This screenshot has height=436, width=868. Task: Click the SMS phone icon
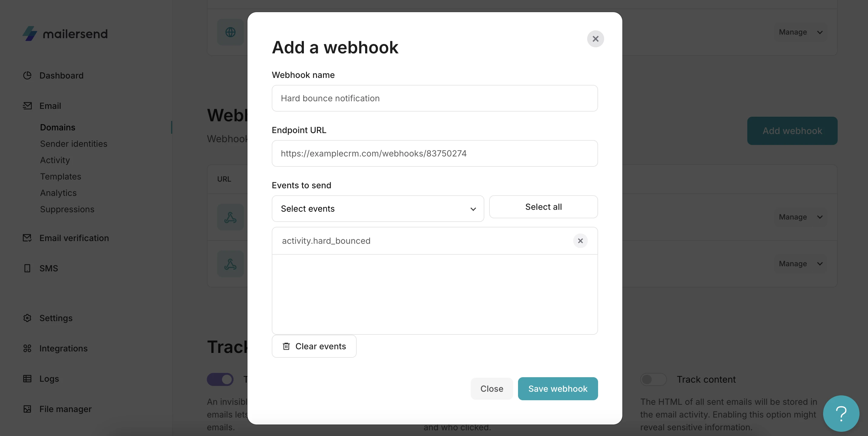[27, 268]
